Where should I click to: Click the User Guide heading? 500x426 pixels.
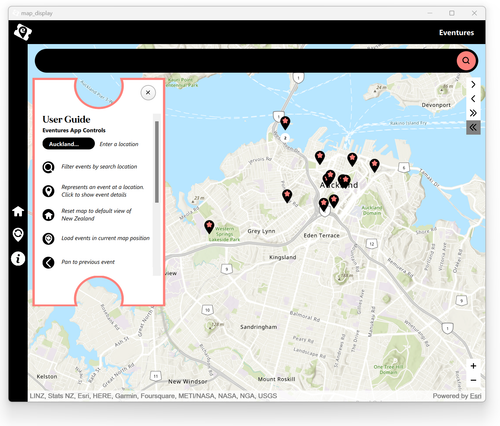(x=66, y=119)
